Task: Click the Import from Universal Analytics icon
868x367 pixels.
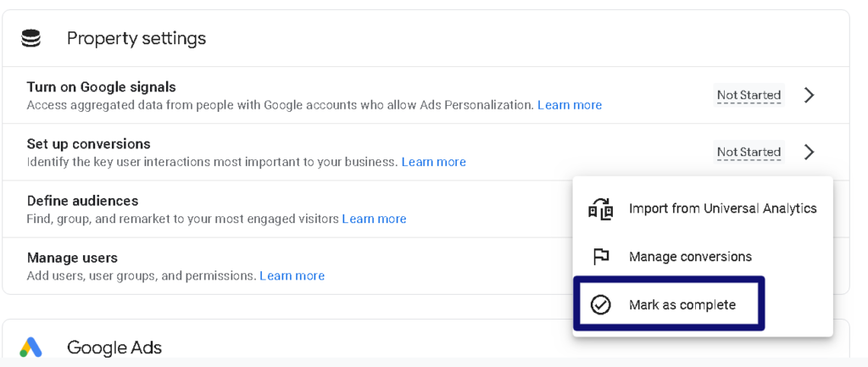Action: [x=601, y=209]
